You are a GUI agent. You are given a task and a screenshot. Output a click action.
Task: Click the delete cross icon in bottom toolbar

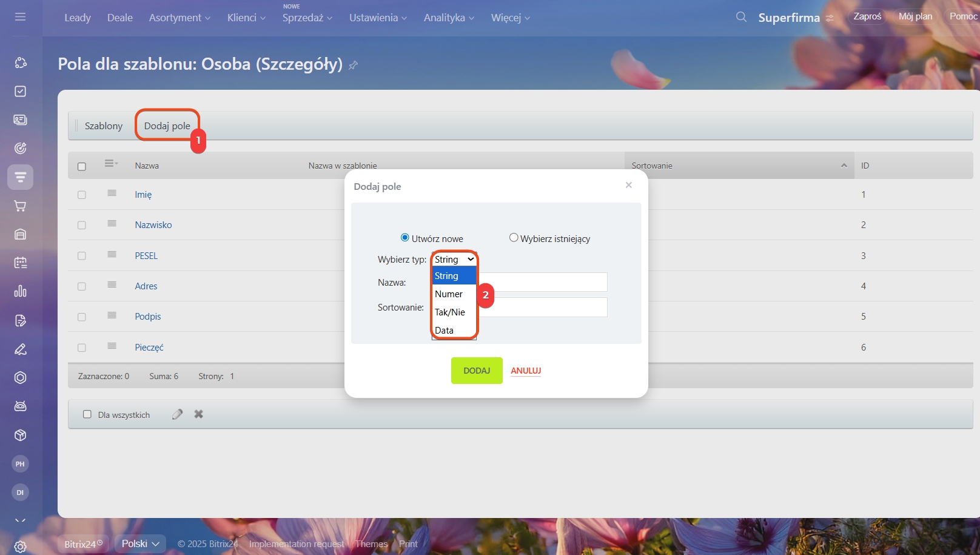198,414
